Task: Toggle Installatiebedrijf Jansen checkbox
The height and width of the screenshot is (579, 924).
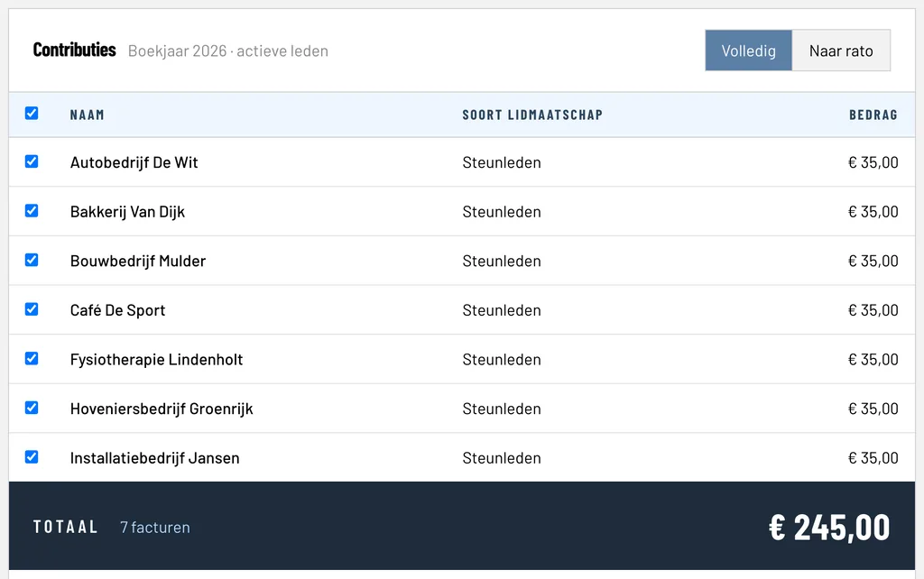Action: coord(32,457)
